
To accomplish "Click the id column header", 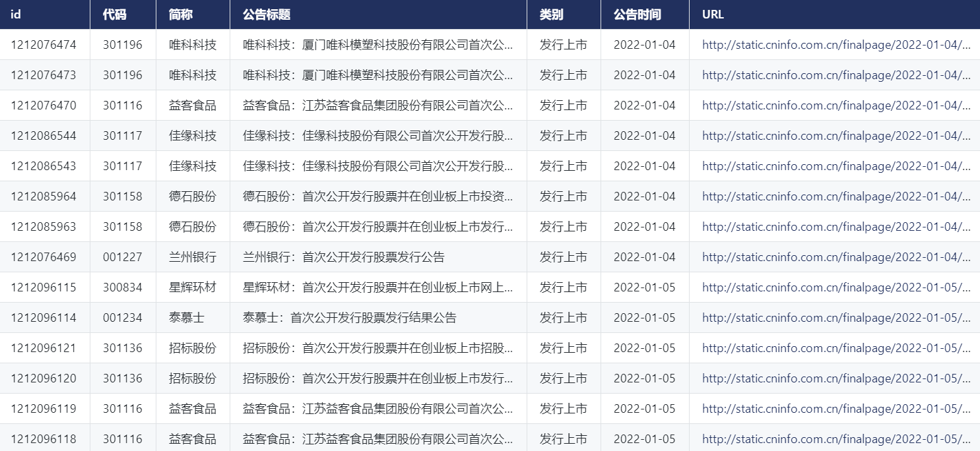I will (45, 15).
